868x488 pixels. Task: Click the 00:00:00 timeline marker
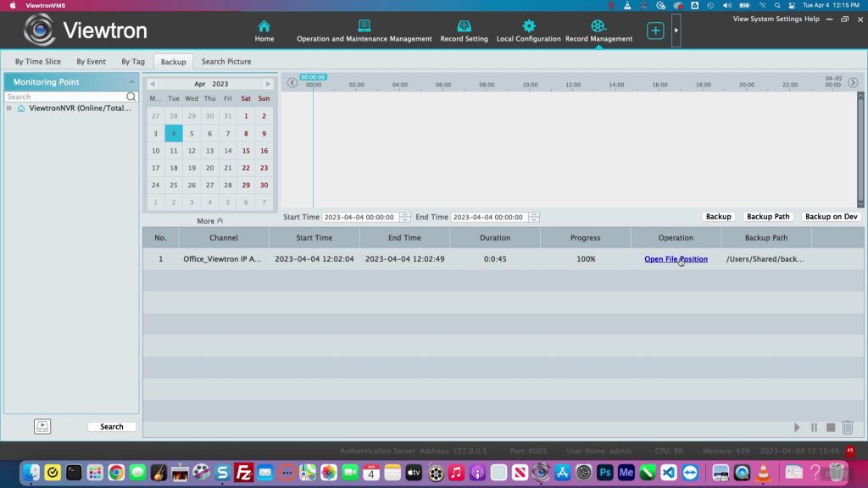[x=313, y=77]
